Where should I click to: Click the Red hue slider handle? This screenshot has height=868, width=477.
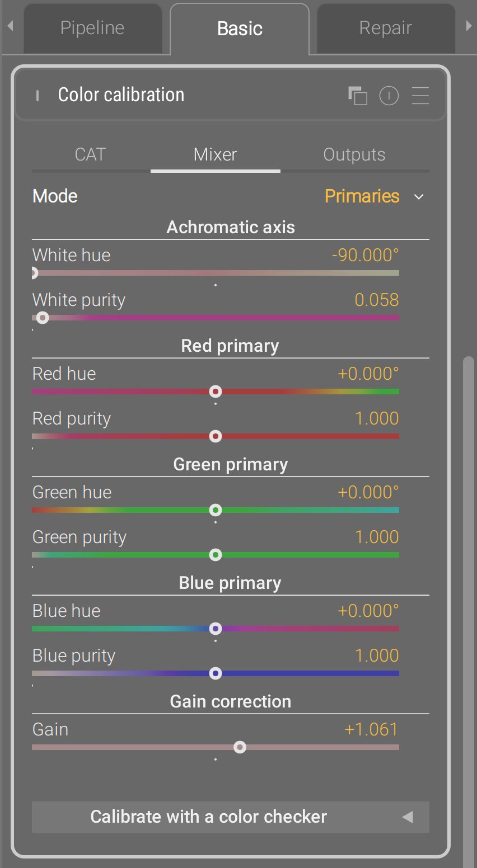coord(216,391)
